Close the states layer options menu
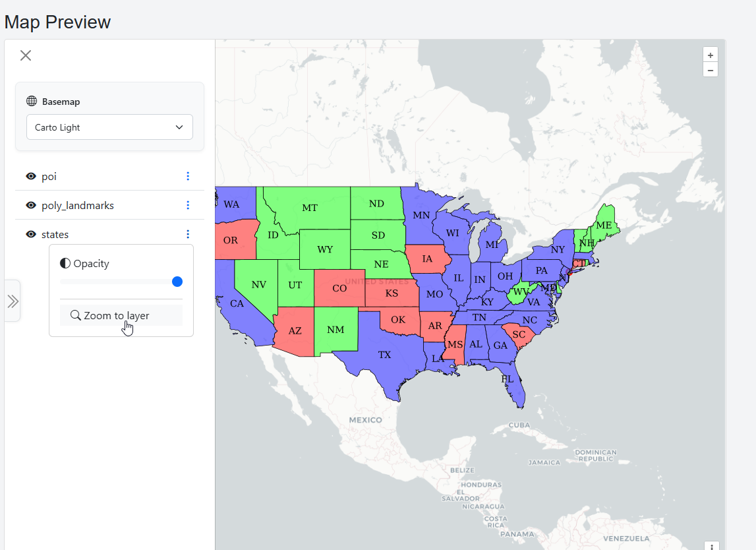The image size is (756, 550). pos(188,234)
